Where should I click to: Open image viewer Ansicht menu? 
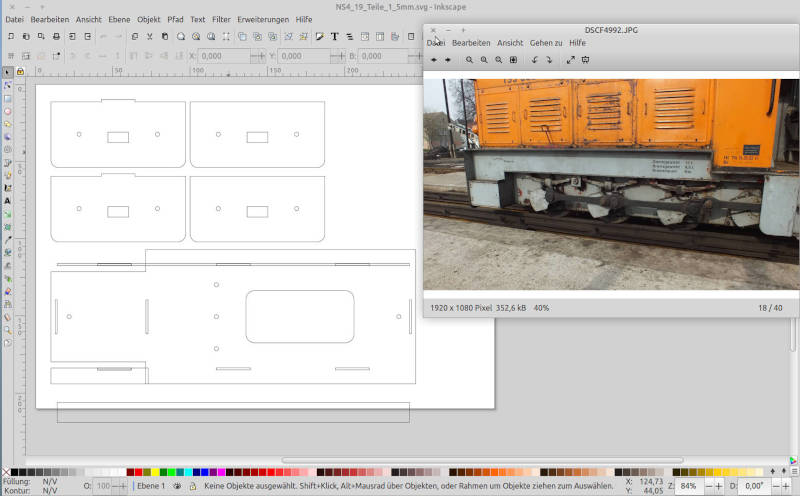click(x=510, y=43)
